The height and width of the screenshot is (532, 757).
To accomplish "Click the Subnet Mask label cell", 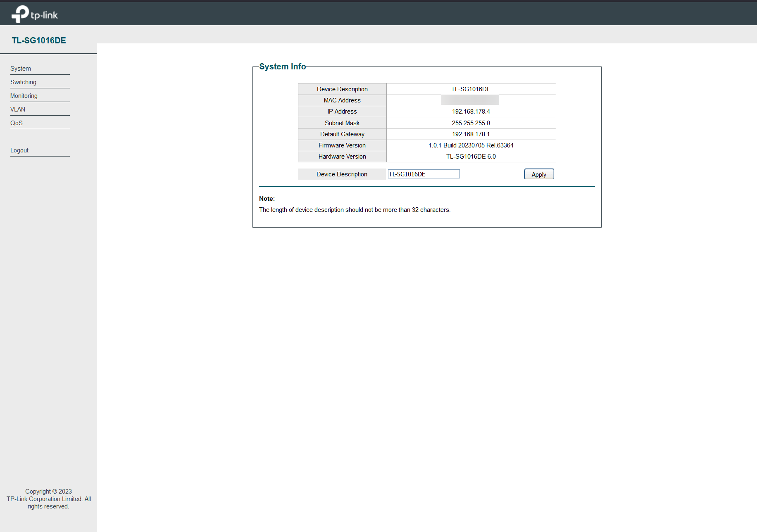I will (x=342, y=123).
